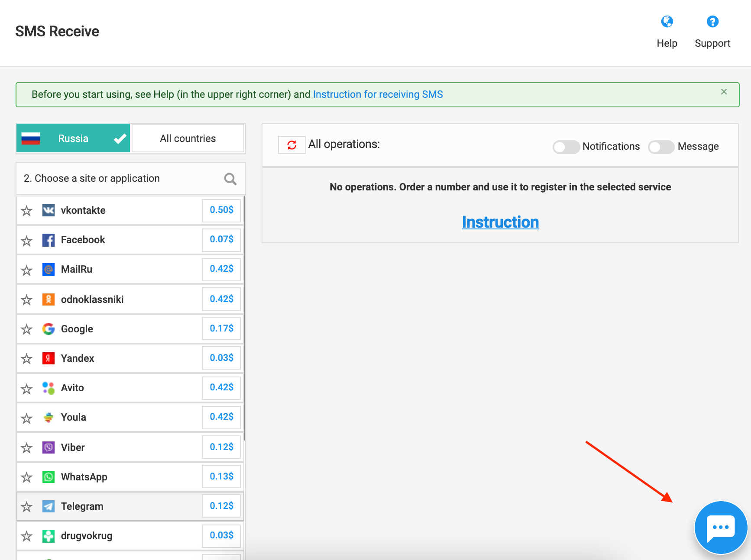Click the red refresh operations icon
Screen dimensions: 751x560
[x=291, y=145]
